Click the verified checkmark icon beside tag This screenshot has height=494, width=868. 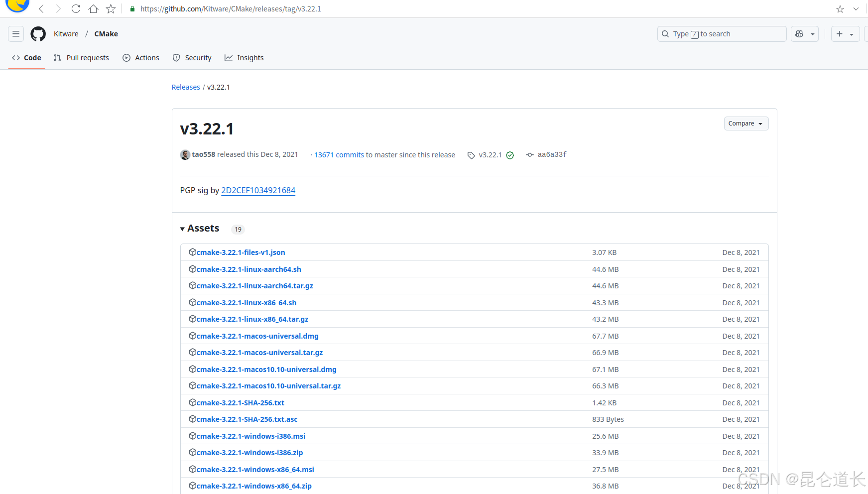pos(510,155)
